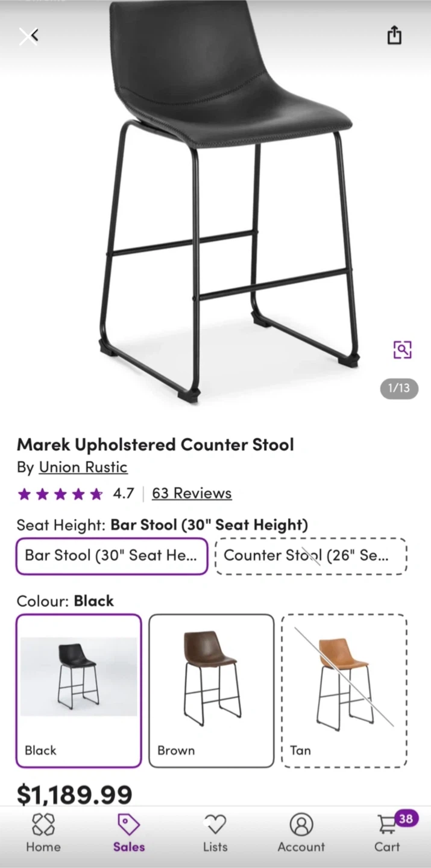Open image zoom search icon
The width and height of the screenshot is (431, 868).
[402, 349]
